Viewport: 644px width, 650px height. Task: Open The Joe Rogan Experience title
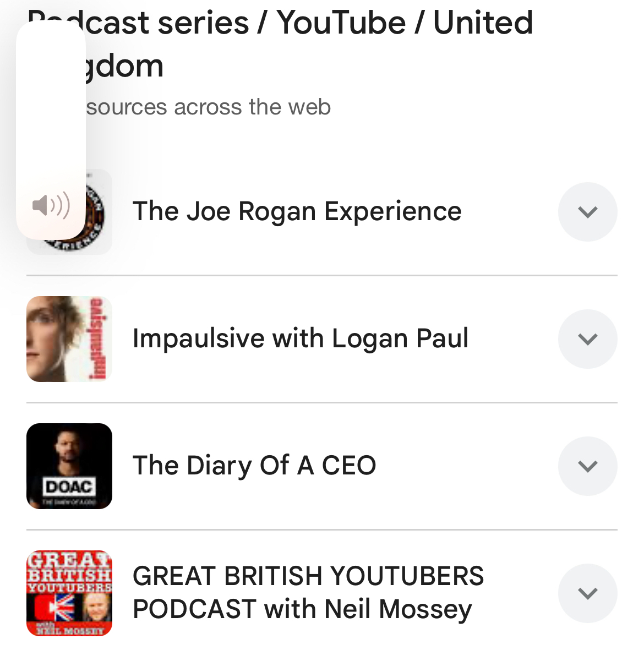(297, 211)
